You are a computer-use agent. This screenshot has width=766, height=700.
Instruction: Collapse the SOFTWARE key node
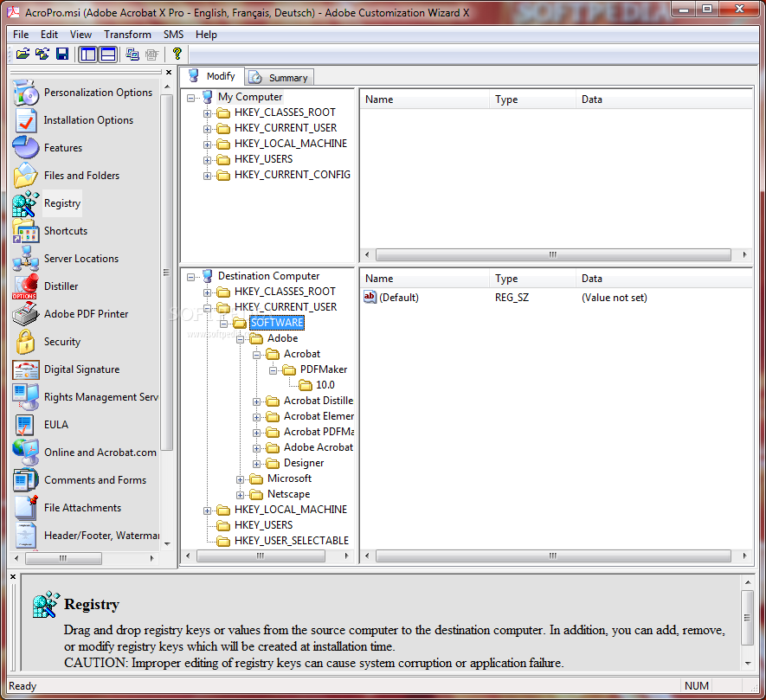tap(224, 324)
